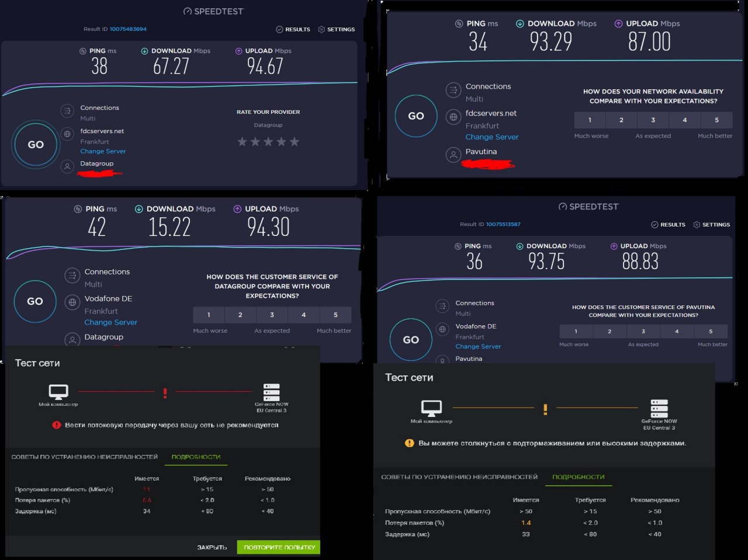Open SETTINGS next to Result ID 10075483694
This screenshot has width=748, height=560.
[x=336, y=29]
